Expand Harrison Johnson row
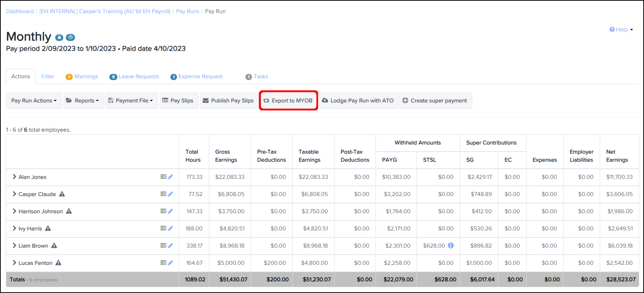Viewport: 644px width, 293px height. point(14,211)
